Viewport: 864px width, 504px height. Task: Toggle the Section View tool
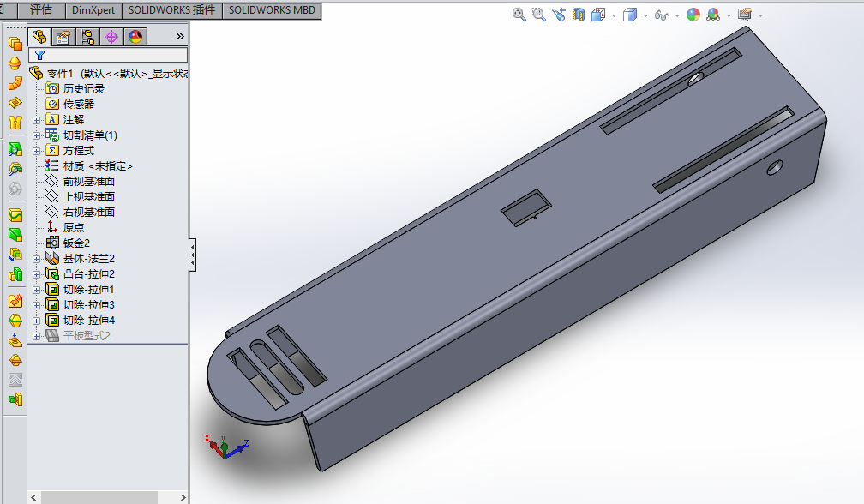(578, 15)
